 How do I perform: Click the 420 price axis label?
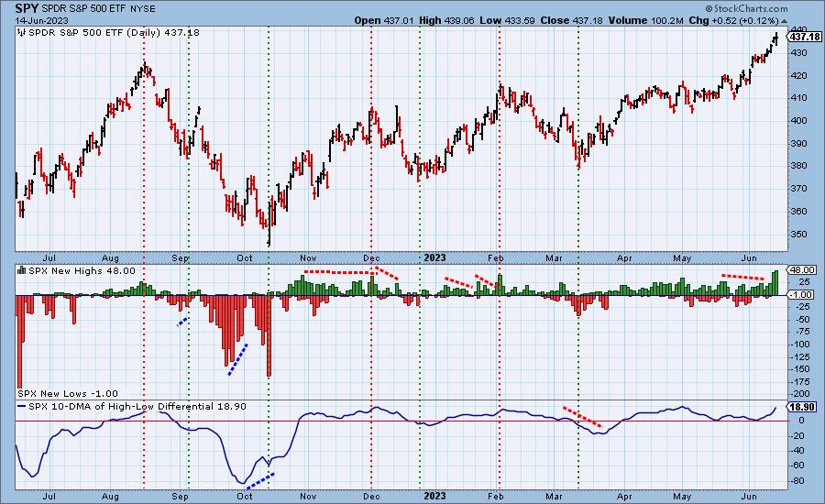799,75
